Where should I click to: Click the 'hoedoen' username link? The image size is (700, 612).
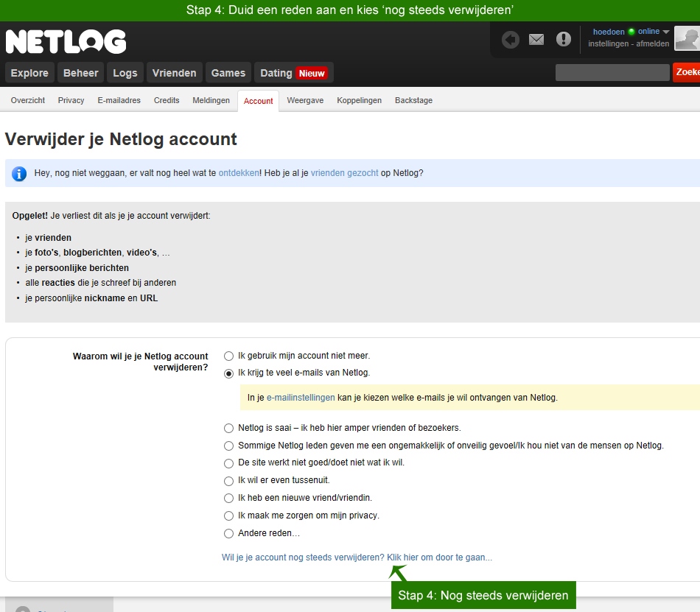point(609,32)
